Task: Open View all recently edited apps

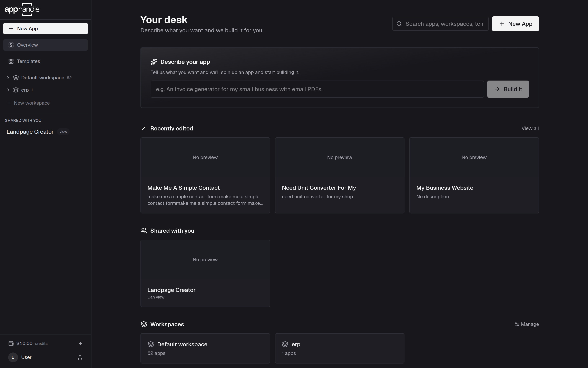Action: pos(530,128)
